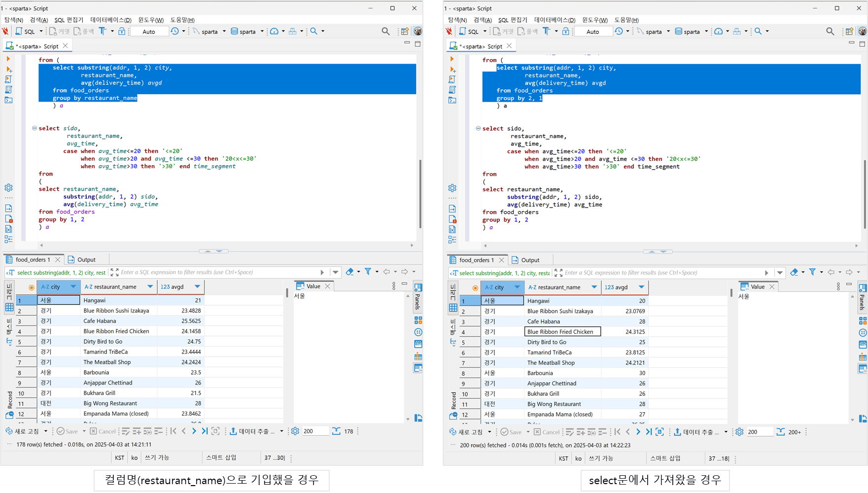
Task: Open transaction log clock icon, left window
Action: pos(175,31)
